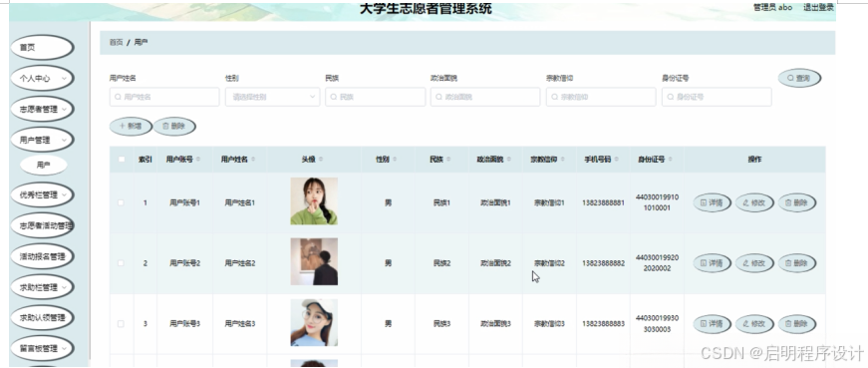The width and height of the screenshot is (868, 368).
Task: Click sort icon on 宗教信仰 column
Action: pos(563,159)
